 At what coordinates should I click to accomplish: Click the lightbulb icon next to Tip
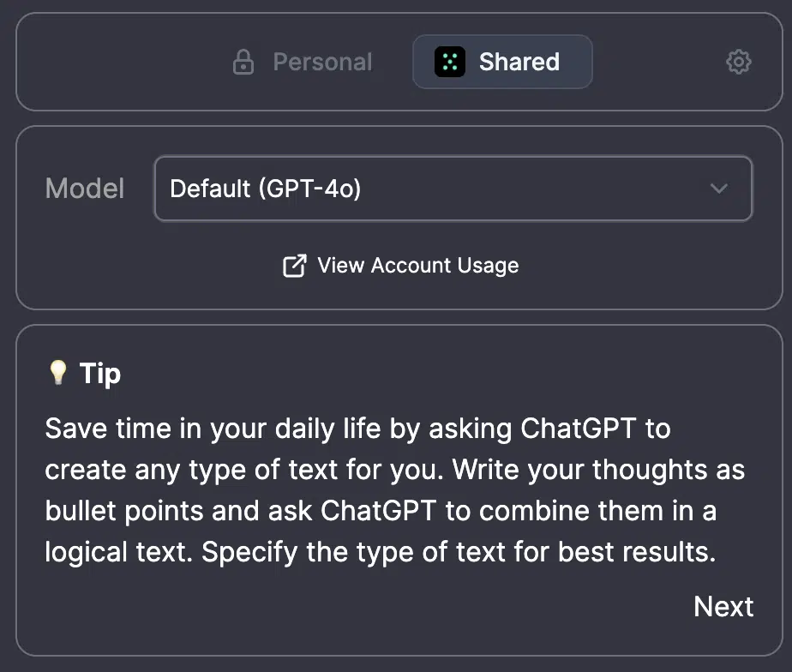[x=57, y=373]
